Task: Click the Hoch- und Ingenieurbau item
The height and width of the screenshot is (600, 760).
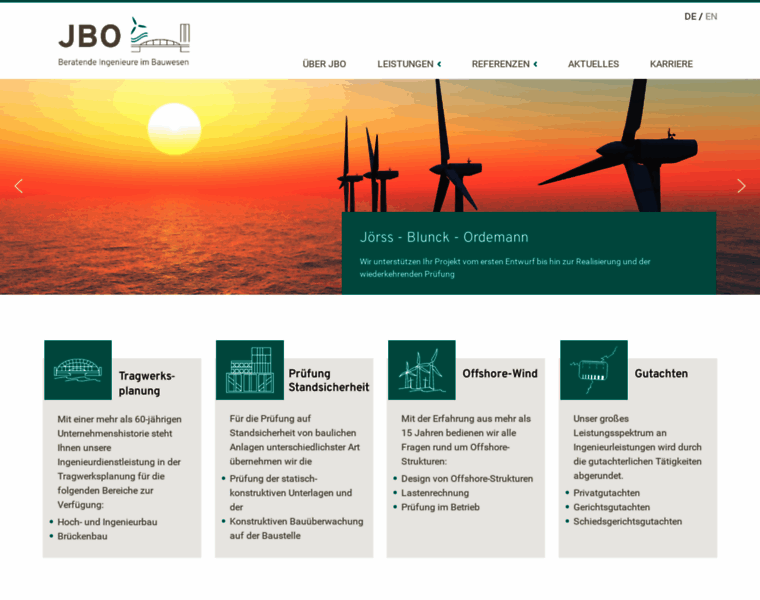Action: point(107,522)
